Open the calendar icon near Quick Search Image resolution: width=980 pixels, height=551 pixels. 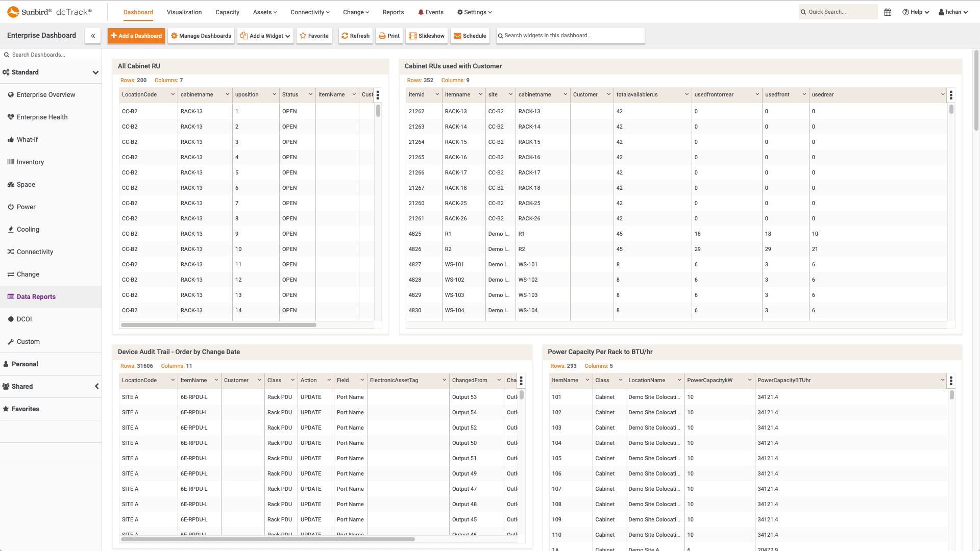tap(887, 12)
